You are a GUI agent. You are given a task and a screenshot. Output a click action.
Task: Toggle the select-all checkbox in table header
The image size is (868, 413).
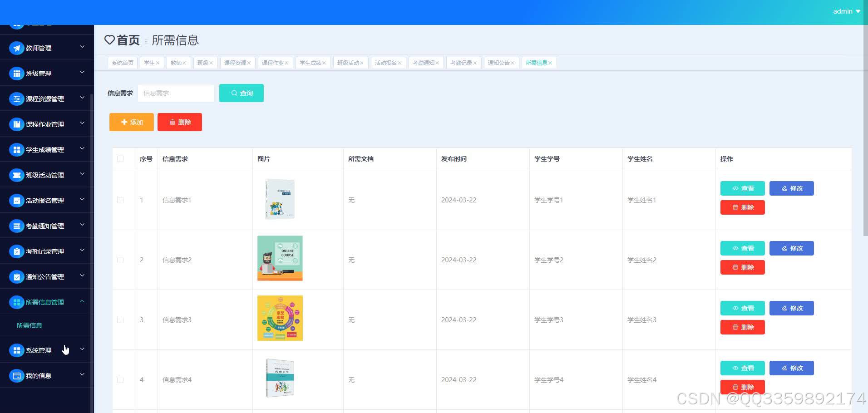point(120,159)
